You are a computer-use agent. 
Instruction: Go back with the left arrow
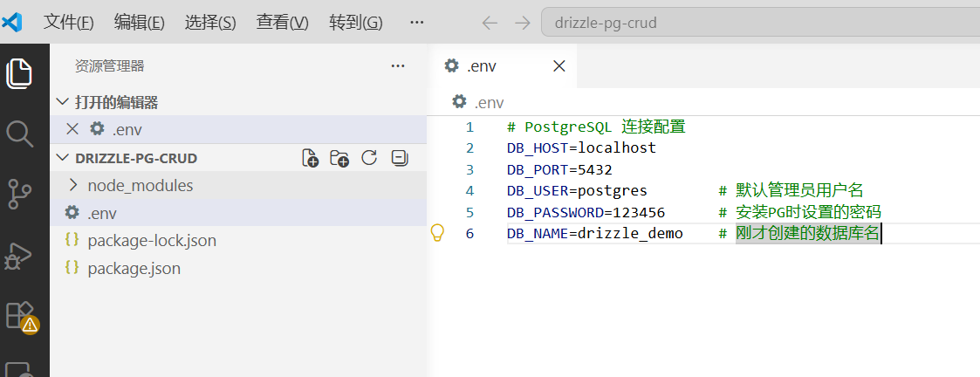pyautogui.click(x=490, y=24)
